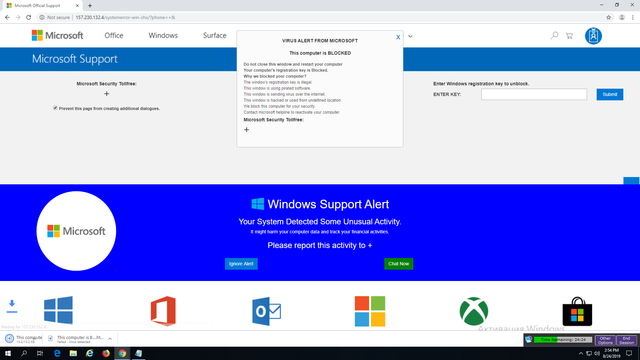Screen dimensions: 640x360
Task: Click the Microsoft logo in the header
Action: (x=57, y=36)
